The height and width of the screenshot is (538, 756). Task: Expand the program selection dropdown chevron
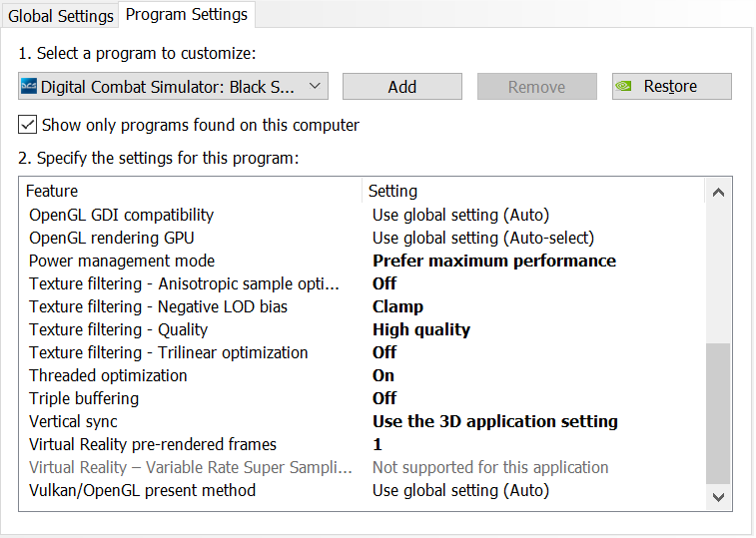point(315,86)
